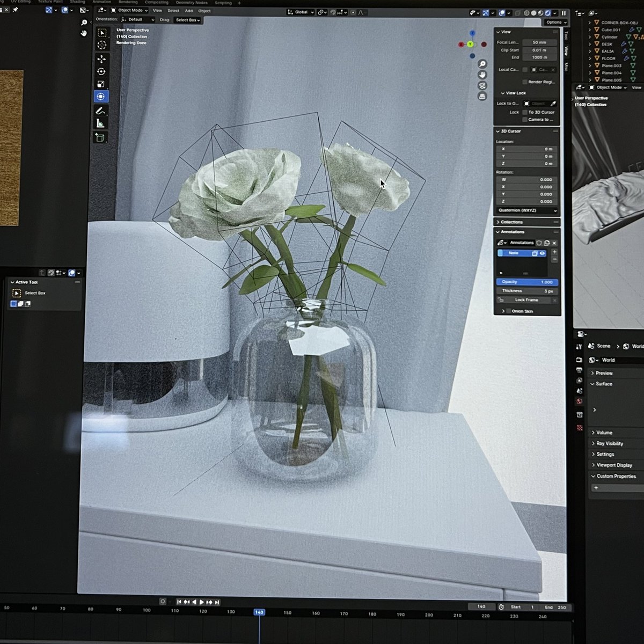Click the zoom magnifier in the left image editor
Screen dimensions: 644x644
click(84, 23)
